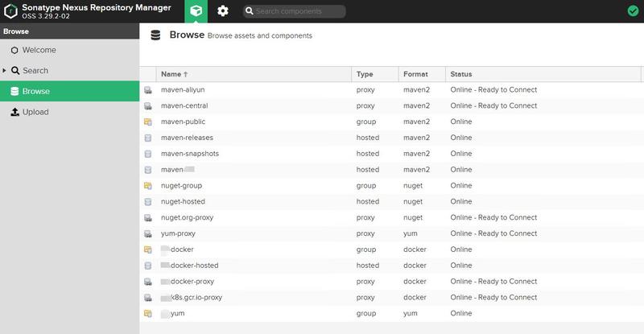This screenshot has height=334, width=644.
Task: Click the Upload arrow icon in the sidebar
Action: [14, 112]
